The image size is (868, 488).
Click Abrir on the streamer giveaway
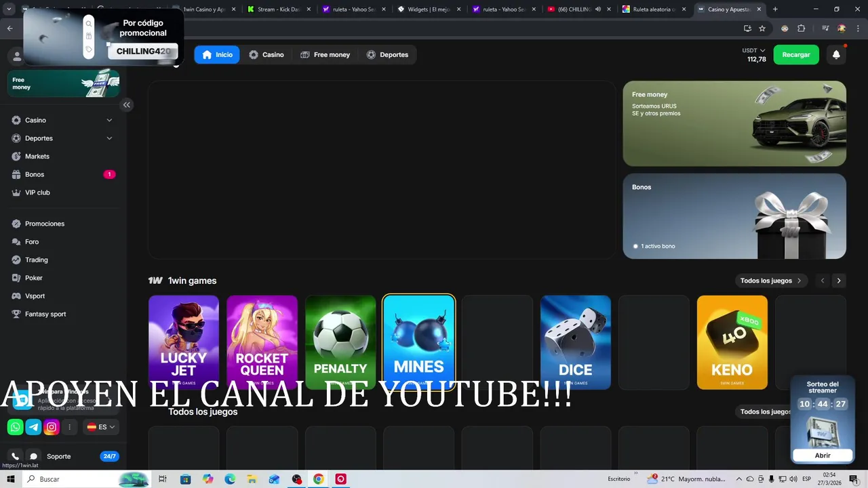(x=823, y=455)
